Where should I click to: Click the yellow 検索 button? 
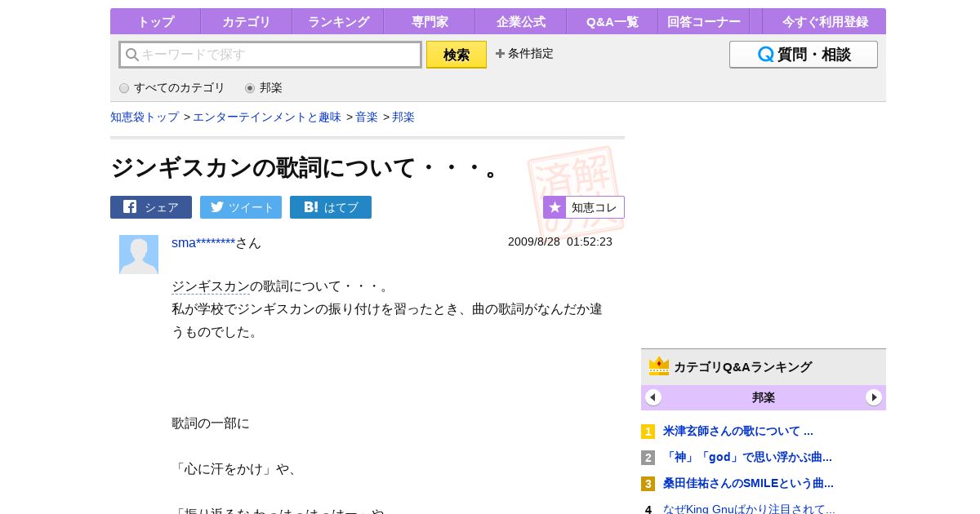(x=457, y=55)
